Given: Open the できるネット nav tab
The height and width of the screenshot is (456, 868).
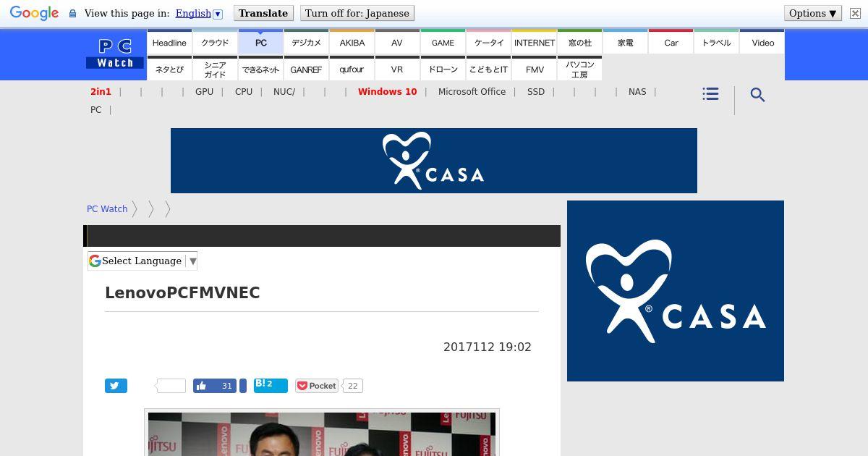Looking at the screenshot, I should point(260,69).
